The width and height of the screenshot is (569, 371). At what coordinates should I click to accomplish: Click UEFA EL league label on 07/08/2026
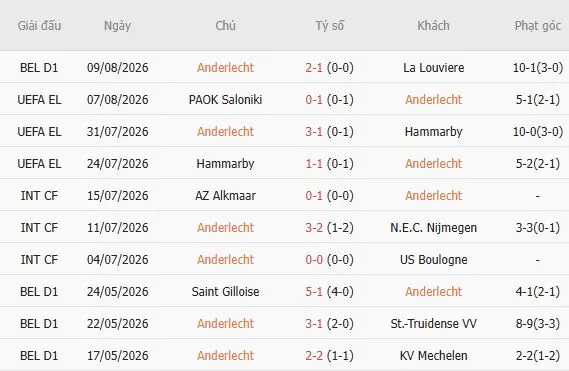coord(39,99)
